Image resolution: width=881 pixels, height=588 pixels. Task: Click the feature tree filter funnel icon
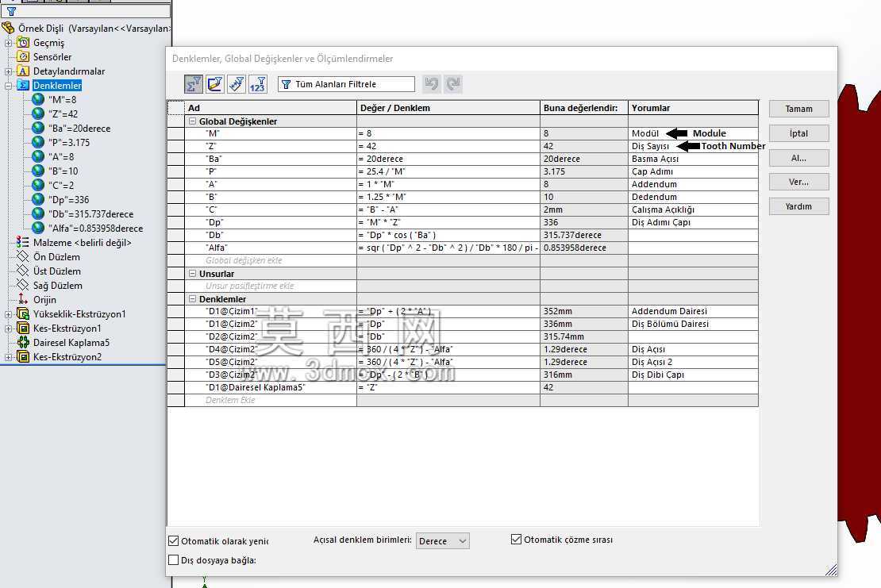[x=11, y=11]
